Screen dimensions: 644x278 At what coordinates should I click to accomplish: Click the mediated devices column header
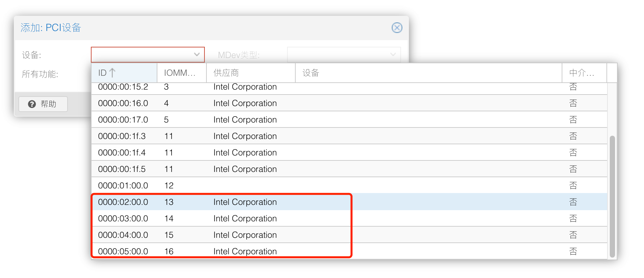pyautogui.click(x=584, y=73)
